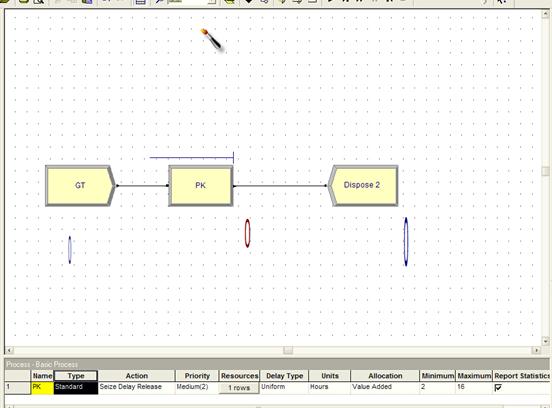The image size is (552, 408).
Task: Select the pale counter below GT
Action: coord(70,250)
